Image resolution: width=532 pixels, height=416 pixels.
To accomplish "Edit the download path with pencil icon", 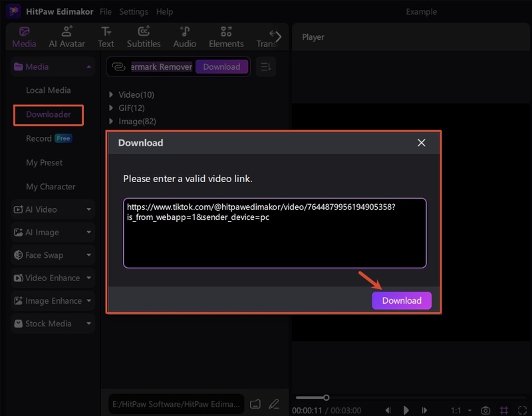I will click(274, 404).
